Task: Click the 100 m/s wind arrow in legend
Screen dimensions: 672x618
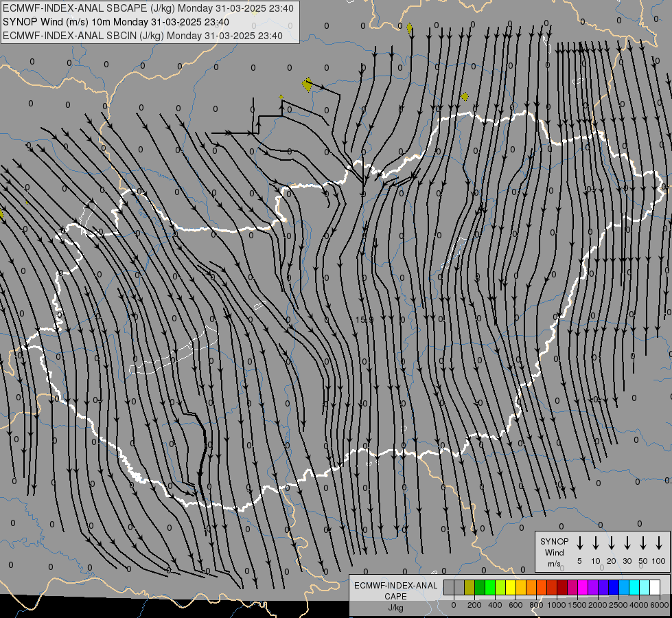Action: (x=659, y=543)
